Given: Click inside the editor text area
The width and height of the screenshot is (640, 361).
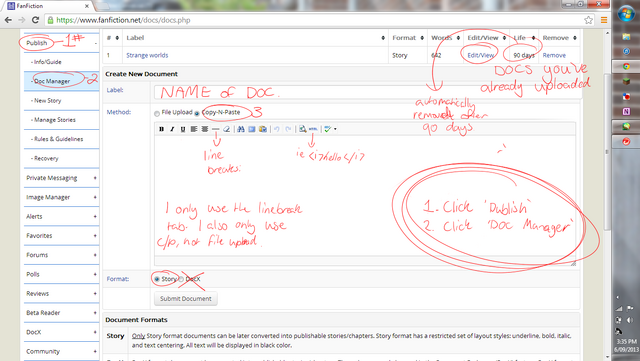Looking at the screenshot, I should tap(365, 195).
